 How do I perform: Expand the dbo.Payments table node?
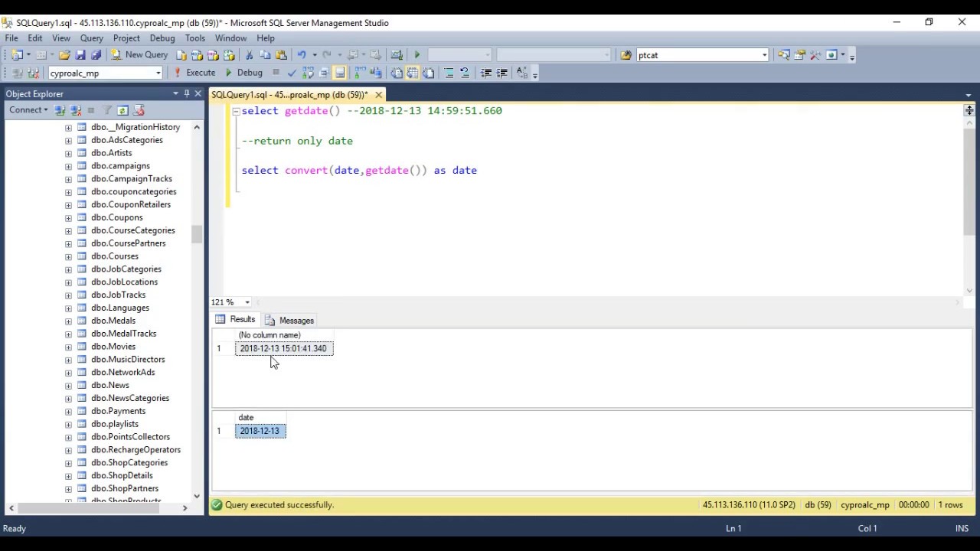pyautogui.click(x=68, y=411)
